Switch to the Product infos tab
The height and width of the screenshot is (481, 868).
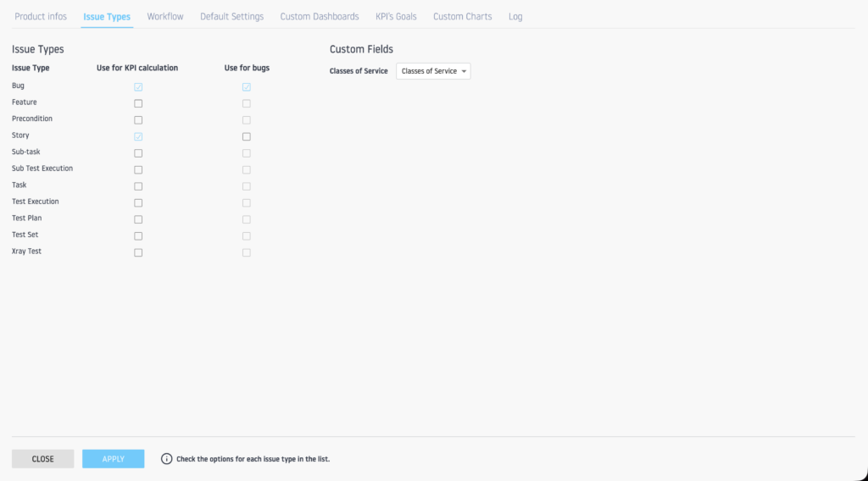coord(41,17)
